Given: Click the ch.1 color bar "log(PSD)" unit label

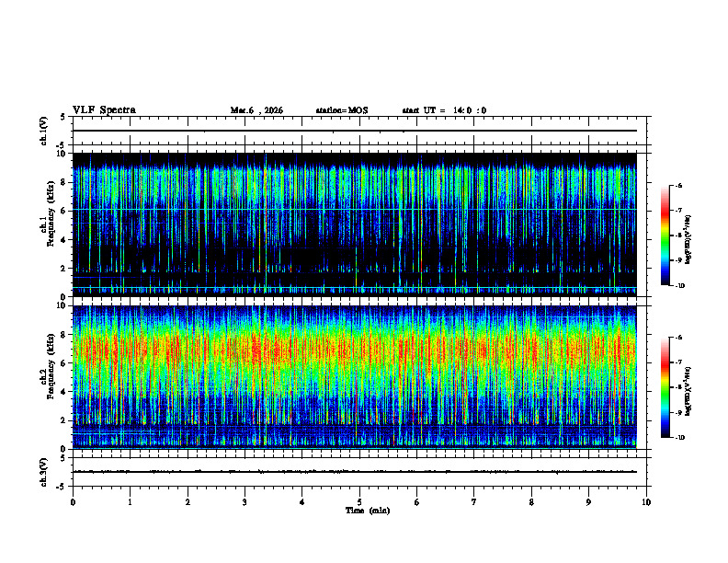Looking at the screenshot, I should coord(688,240).
